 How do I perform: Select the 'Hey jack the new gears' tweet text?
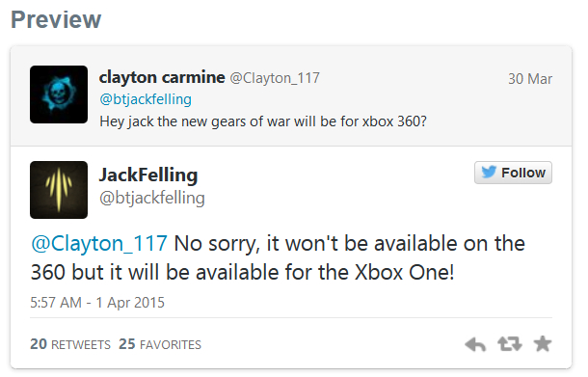tap(263, 121)
